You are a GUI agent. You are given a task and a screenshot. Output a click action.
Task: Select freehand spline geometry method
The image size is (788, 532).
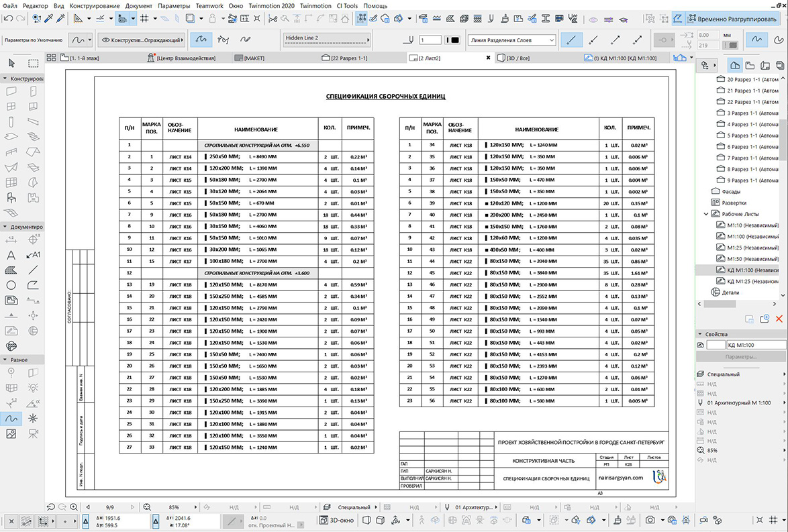click(x=245, y=39)
